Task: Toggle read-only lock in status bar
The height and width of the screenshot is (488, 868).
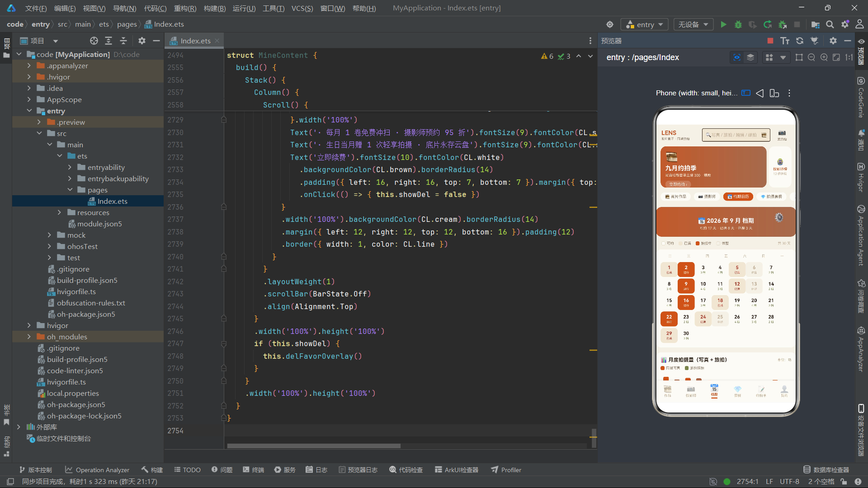Action: coord(844,482)
